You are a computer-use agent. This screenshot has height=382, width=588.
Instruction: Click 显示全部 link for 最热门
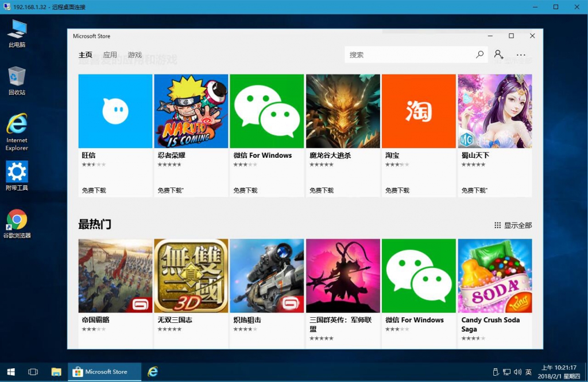[513, 225]
